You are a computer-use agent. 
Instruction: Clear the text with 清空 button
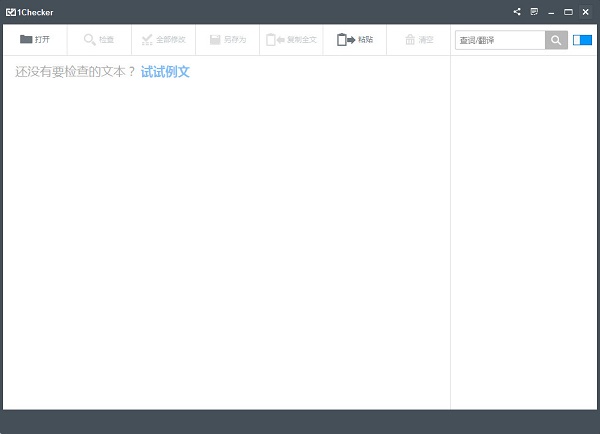click(419, 40)
